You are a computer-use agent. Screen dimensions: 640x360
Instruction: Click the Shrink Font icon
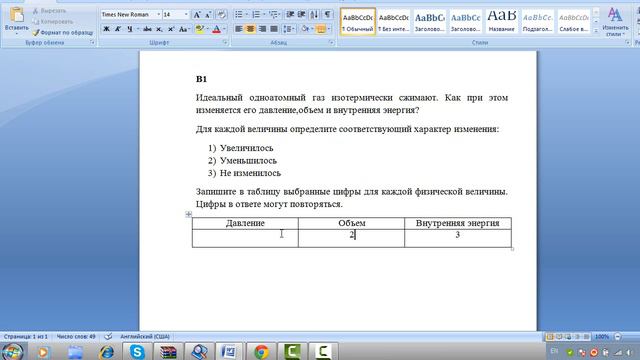pos(208,15)
